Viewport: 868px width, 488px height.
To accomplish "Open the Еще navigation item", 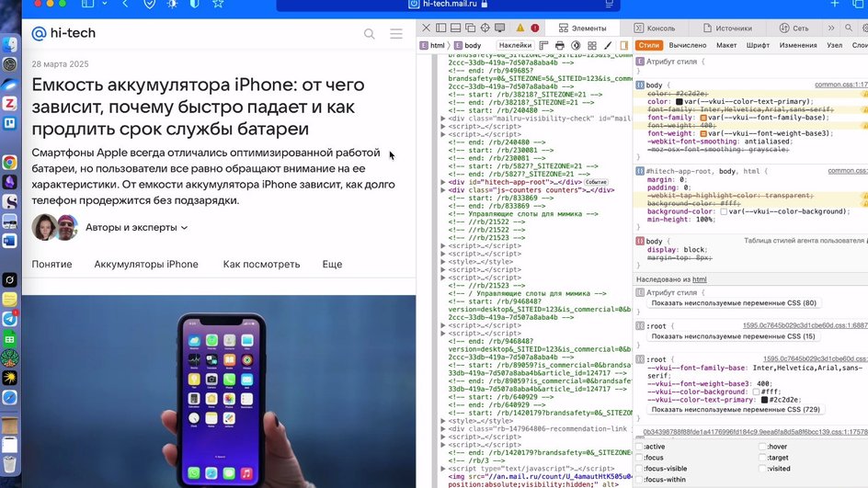I will click(x=332, y=265).
